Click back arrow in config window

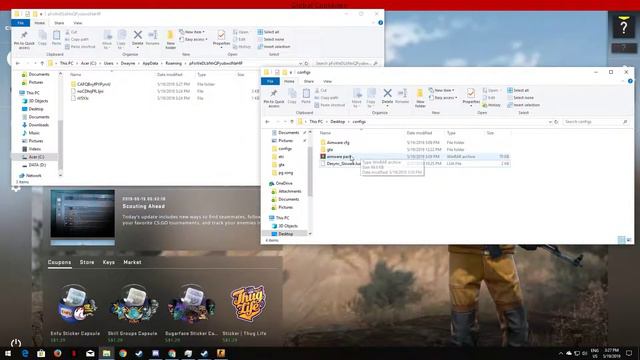tap(267, 122)
